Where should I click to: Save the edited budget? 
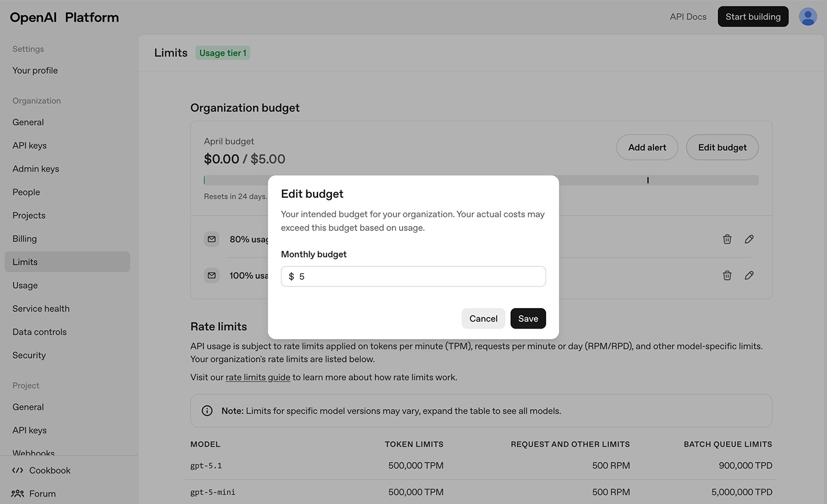(528, 319)
